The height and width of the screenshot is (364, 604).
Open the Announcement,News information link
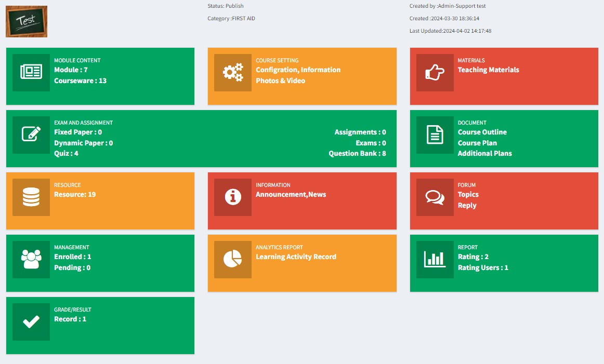(291, 195)
